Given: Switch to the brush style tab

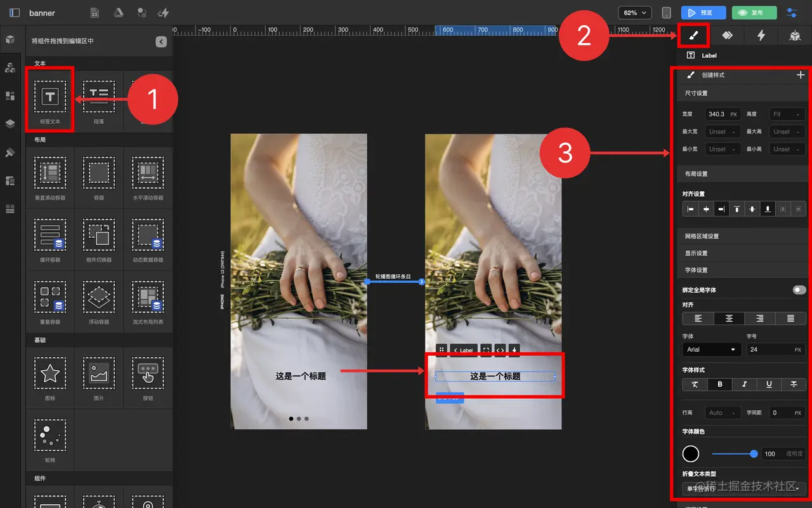Looking at the screenshot, I should (693, 36).
